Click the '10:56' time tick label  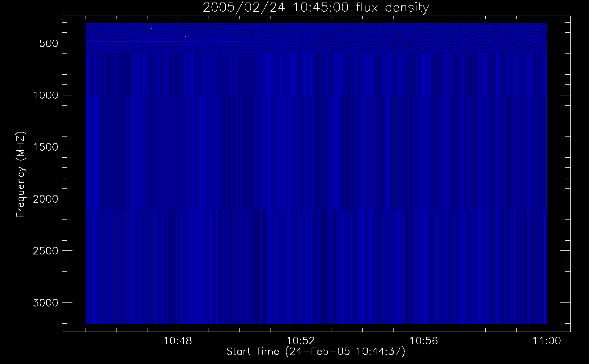424,341
